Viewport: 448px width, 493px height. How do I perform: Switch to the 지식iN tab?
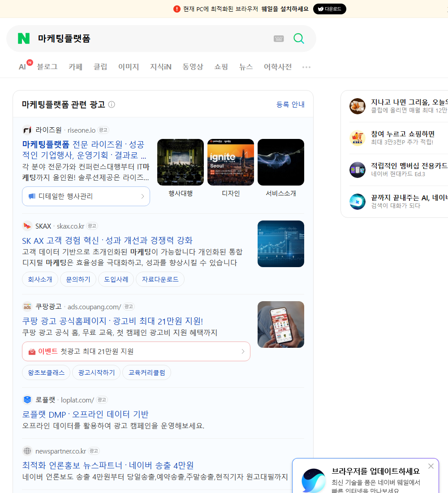pyautogui.click(x=161, y=67)
